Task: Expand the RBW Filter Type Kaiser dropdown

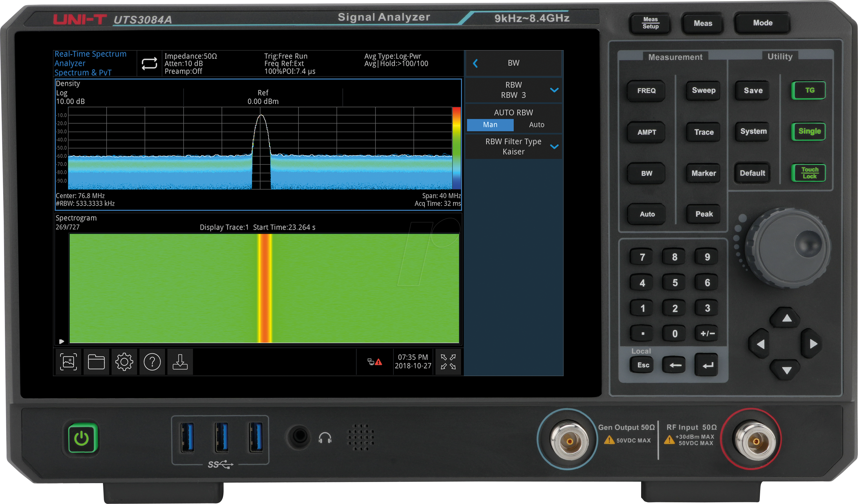Action: tap(554, 147)
